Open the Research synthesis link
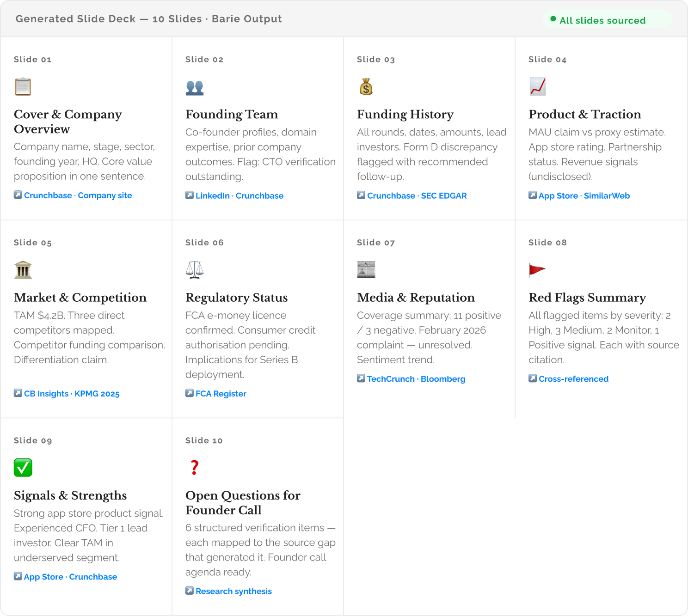 pos(233,592)
